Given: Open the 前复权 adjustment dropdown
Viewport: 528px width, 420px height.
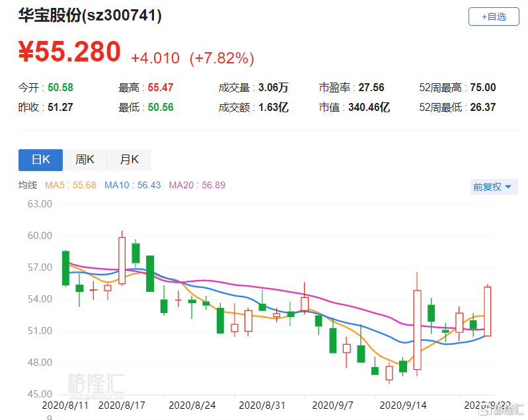Looking at the screenshot, I should [494, 187].
